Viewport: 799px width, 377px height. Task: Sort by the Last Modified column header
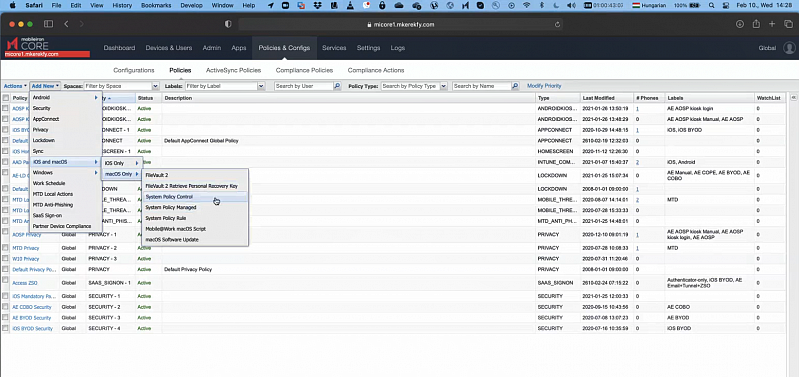click(607, 98)
